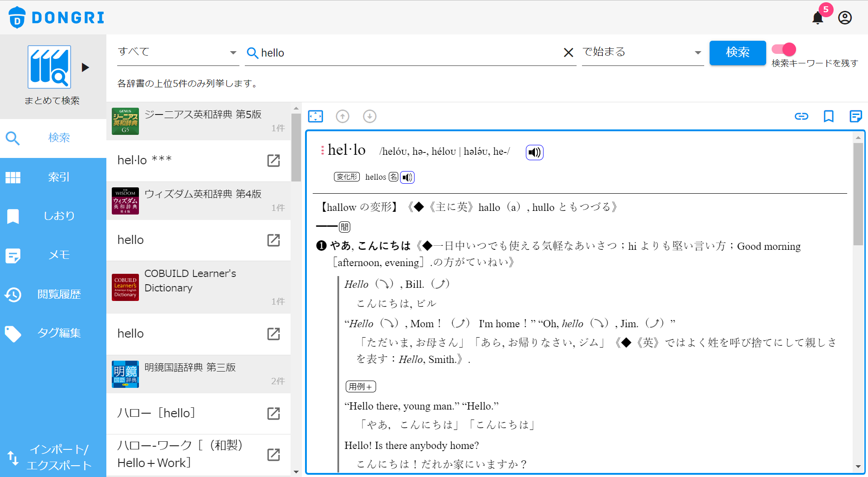
Task: Click the 明鏡国語辞典 第三版 header
Action: click(198, 374)
